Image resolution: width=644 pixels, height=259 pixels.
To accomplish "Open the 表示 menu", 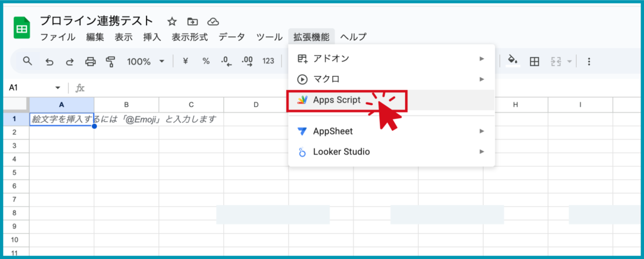I will coord(124,37).
